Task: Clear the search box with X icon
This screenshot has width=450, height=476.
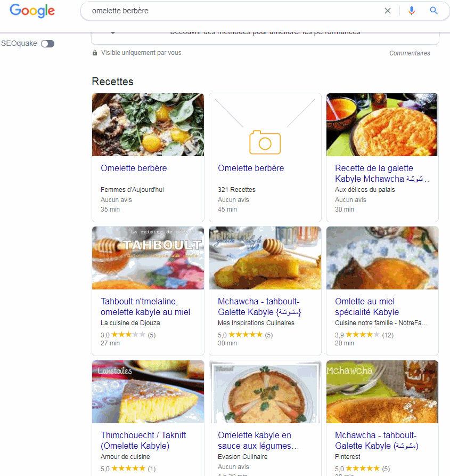Action: pyautogui.click(x=388, y=11)
